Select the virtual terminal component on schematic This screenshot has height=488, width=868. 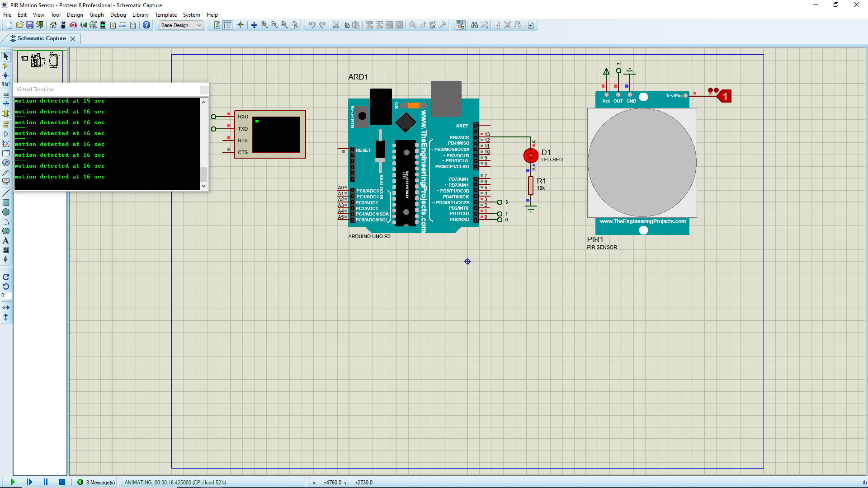(270, 134)
